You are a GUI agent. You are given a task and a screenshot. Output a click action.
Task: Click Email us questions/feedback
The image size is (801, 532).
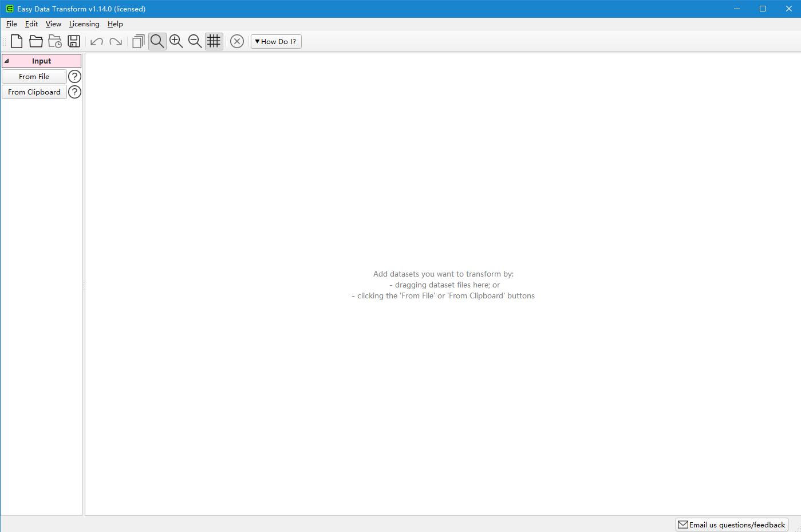coord(732,525)
